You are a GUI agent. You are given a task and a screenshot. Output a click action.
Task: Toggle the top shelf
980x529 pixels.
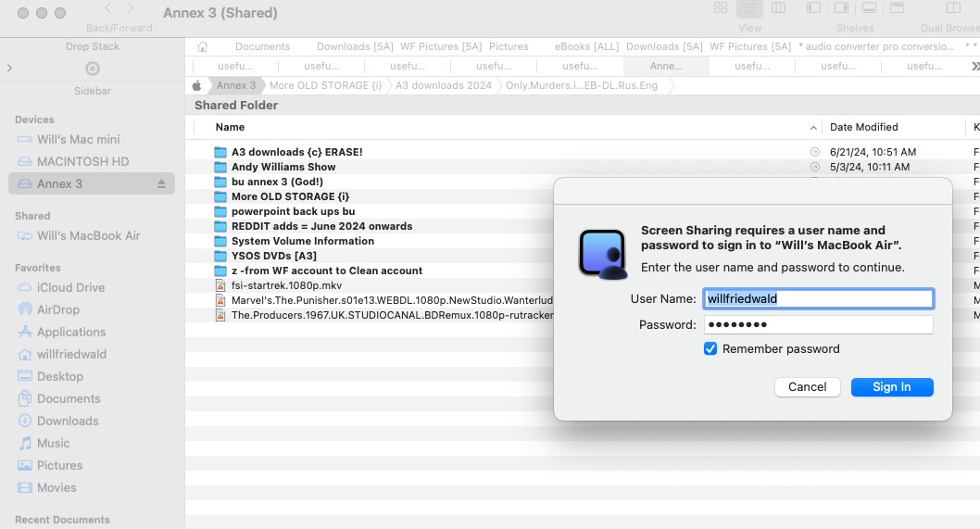(x=897, y=8)
